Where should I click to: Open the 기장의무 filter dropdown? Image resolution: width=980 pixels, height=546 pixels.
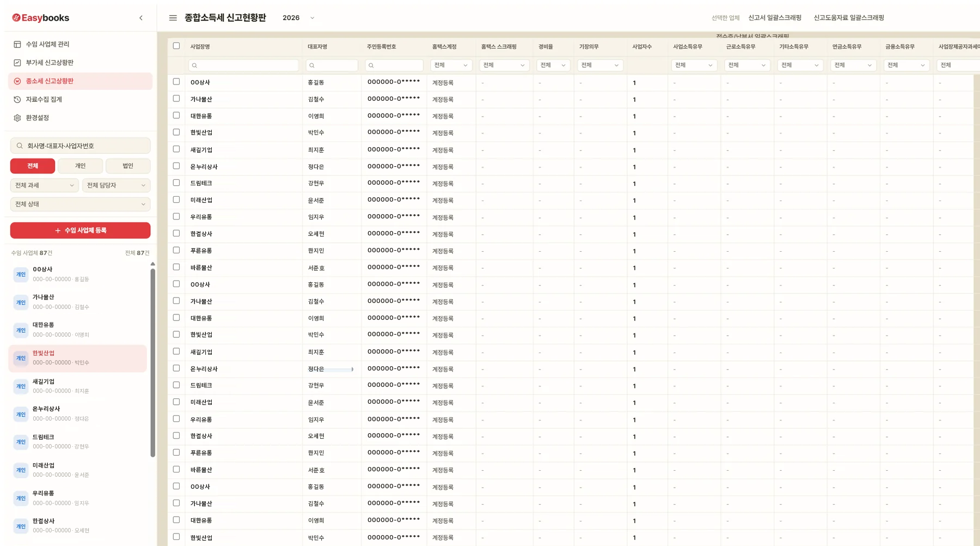click(600, 65)
